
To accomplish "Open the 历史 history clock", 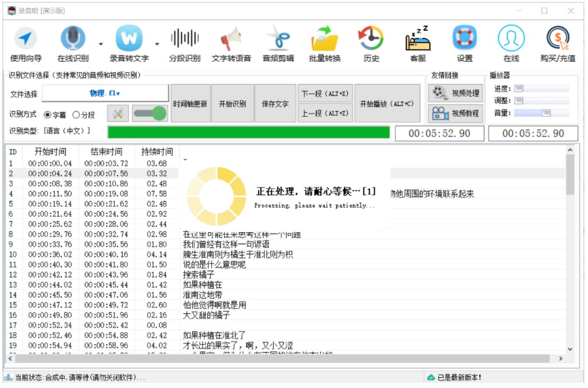I will click(x=371, y=44).
